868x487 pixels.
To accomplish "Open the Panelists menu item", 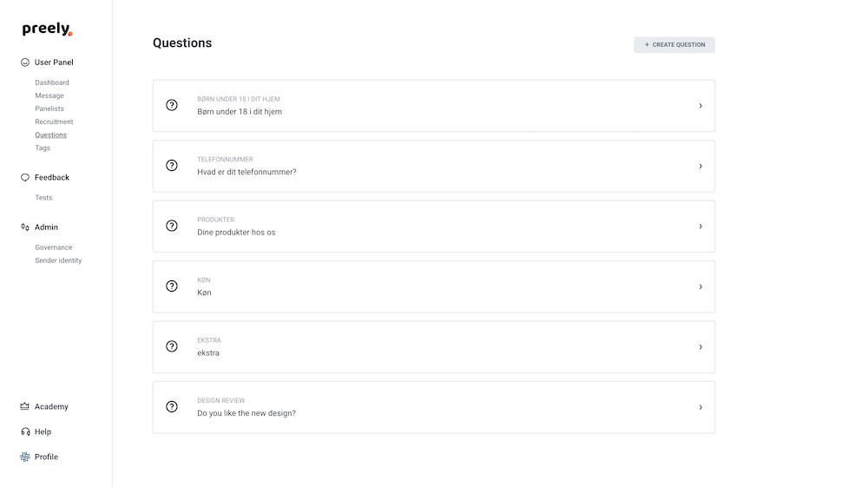I will tap(49, 109).
